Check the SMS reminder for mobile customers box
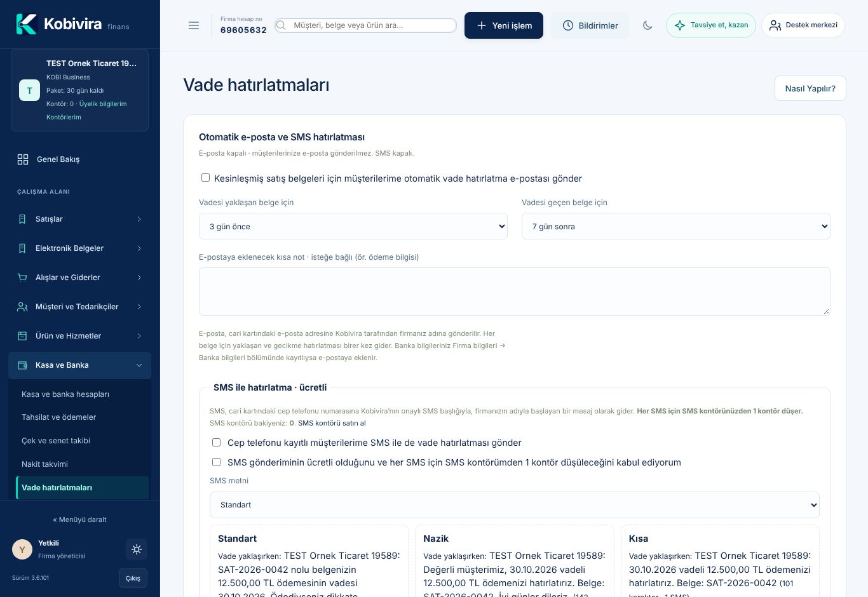The width and height of the screenshot is (868, 597). [x=216, y=442]
